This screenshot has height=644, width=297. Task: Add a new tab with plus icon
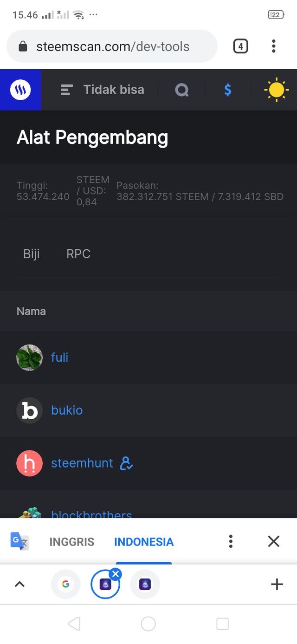[x=277, y=585]
